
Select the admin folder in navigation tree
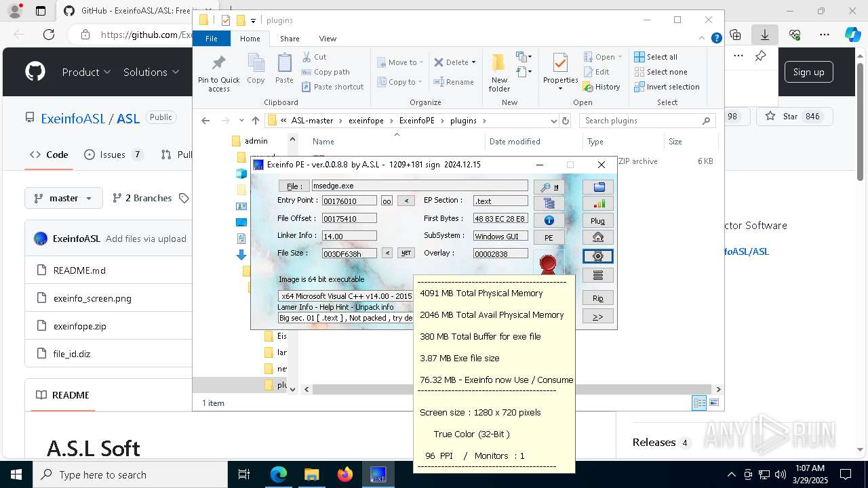[256, 141]
